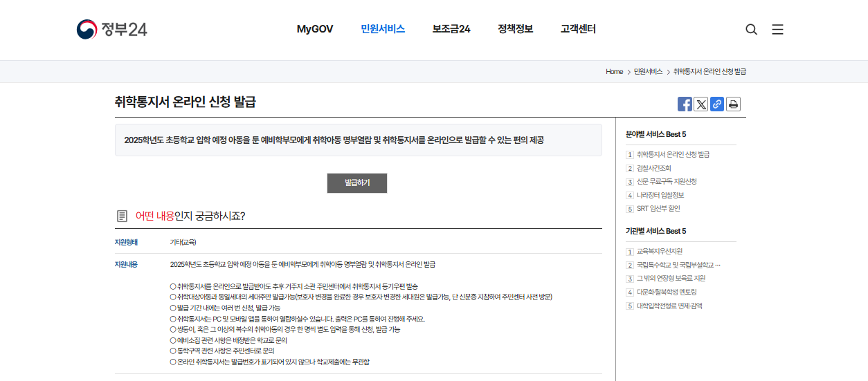This screenshot has height=381, width=868.
Task: Click the document icon beside 어떤 내용 heading
Action: pos(122,216)
